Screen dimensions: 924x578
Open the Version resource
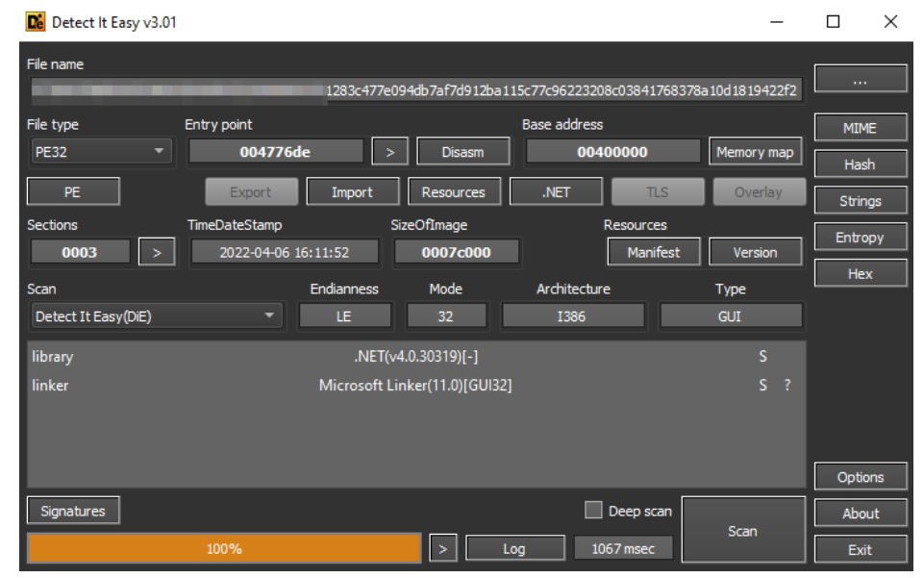[756, 253]
